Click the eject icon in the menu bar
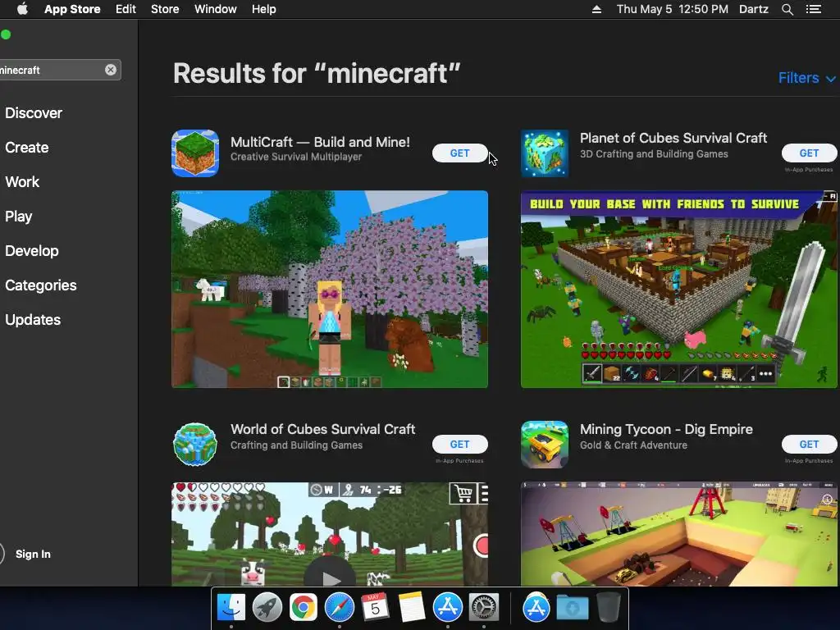This screenshot has width=840, height=630. (x=596, y=9)
